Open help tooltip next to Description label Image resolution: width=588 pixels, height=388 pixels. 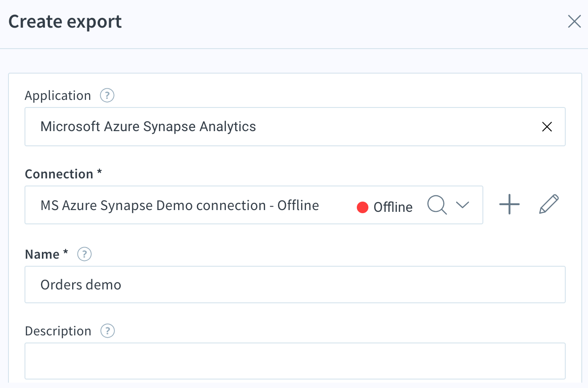pyautogui.click(x=107, y=331)
